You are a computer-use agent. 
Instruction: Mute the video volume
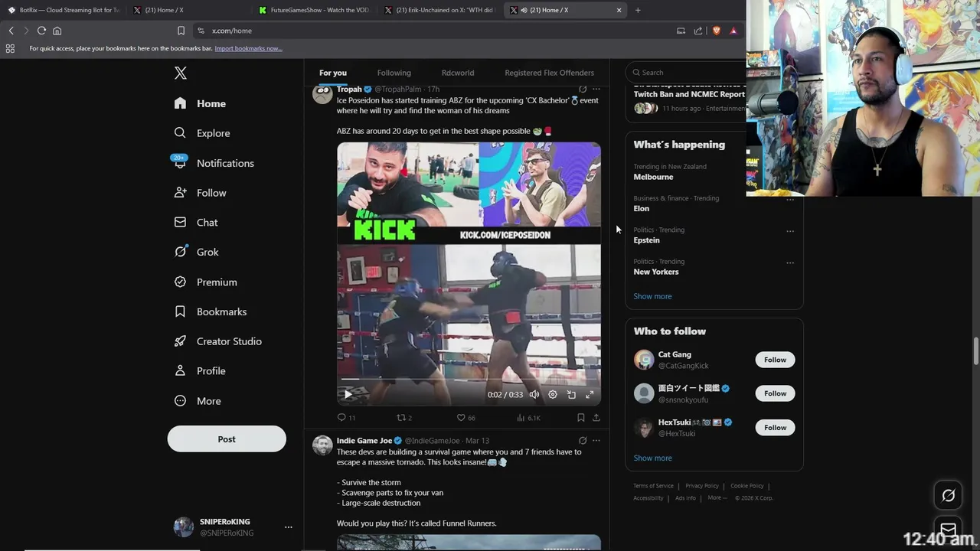(x=534, y=395)
